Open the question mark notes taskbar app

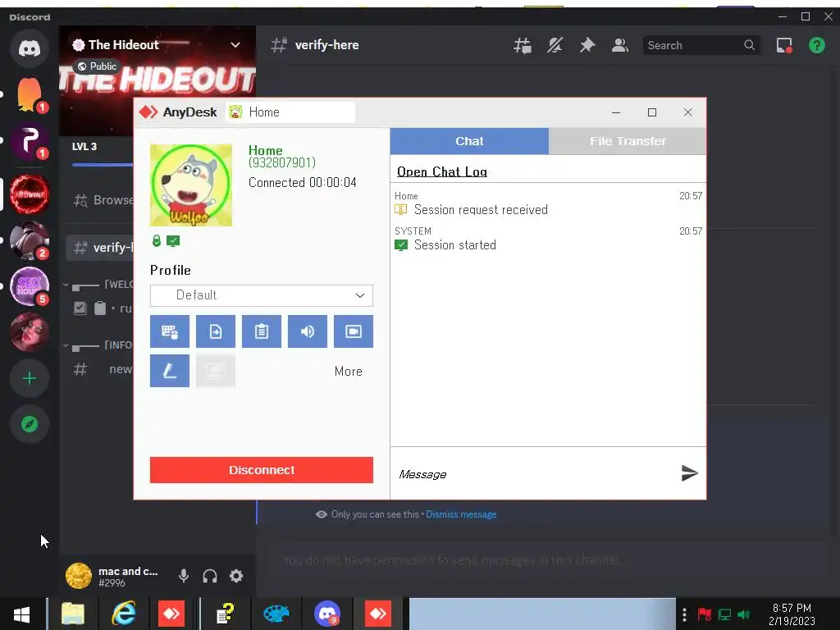[225, 614]
